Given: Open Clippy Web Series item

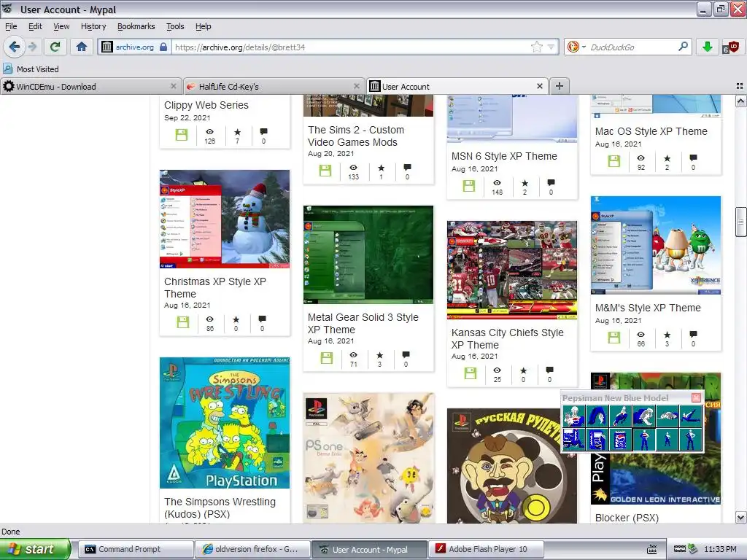Looking at the screenshot, I should click(x=206, y=105).
